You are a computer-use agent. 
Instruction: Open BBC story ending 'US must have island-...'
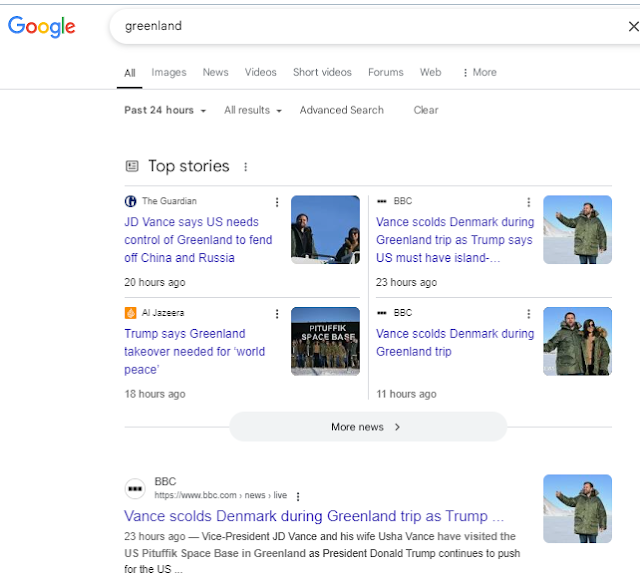tap(455, 240)
